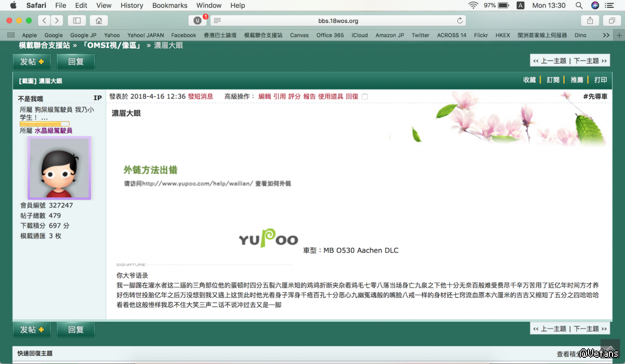625x364 pixels.
Task: Click the bbs.18wos.org address field
Action: [339, 21]
